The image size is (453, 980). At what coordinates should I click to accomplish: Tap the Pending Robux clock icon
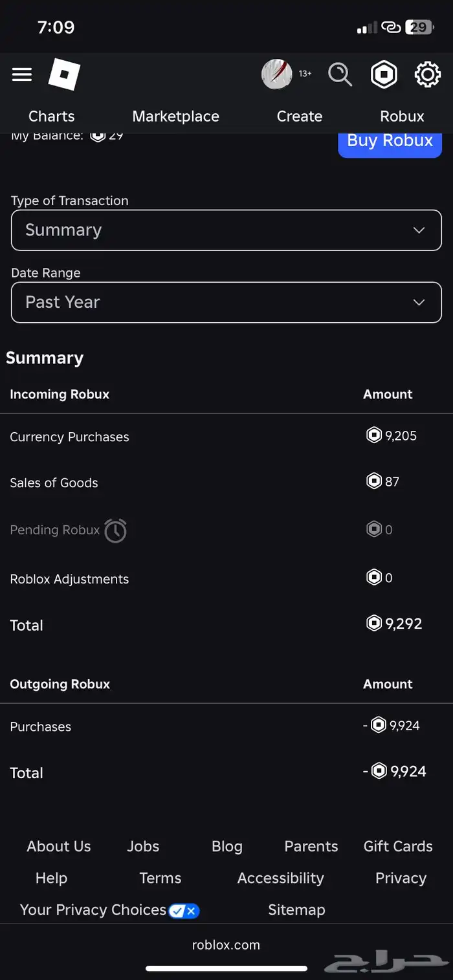tap(116, 530)
